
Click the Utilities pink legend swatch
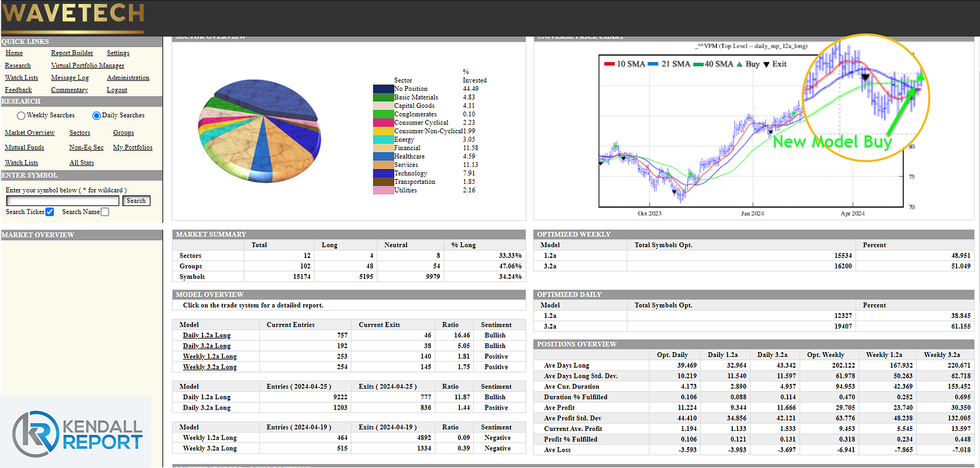coord(383,191)
